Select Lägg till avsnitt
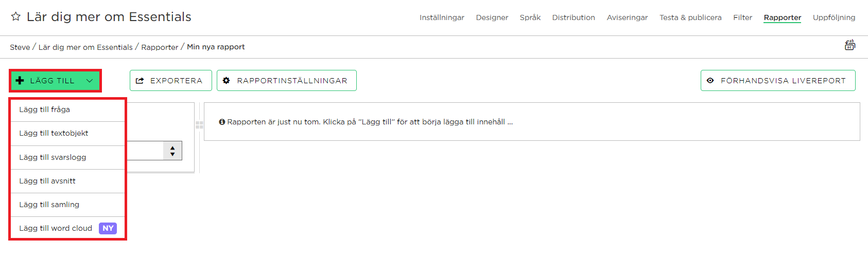The image size is (868, 258). [x=68, y=181]
